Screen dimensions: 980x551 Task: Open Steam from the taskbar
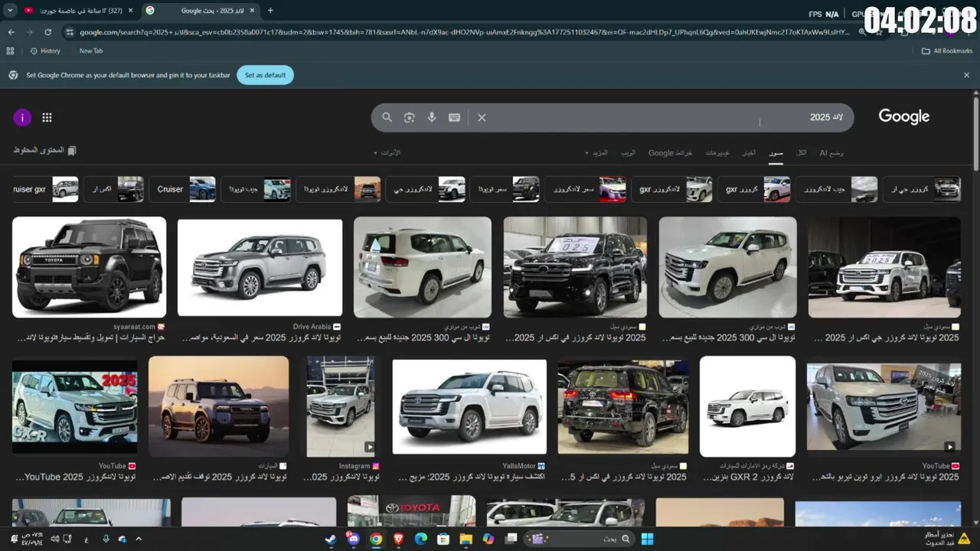[x=330, y=539]
